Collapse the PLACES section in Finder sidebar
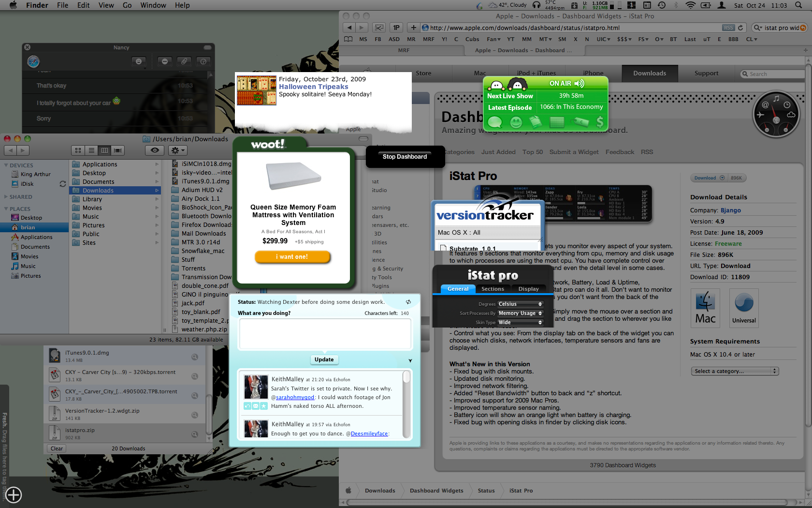The image size is (812, 508). pos(6,209)
